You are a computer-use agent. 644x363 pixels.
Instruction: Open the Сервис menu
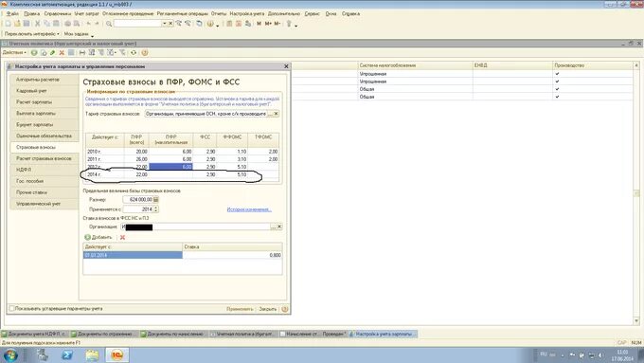point(313,13)
